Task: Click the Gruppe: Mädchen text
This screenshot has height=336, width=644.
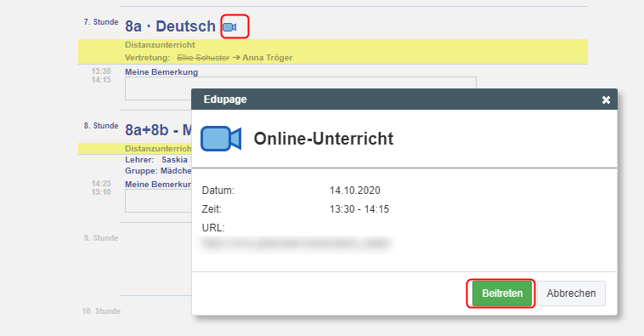Action: (158, 171)
